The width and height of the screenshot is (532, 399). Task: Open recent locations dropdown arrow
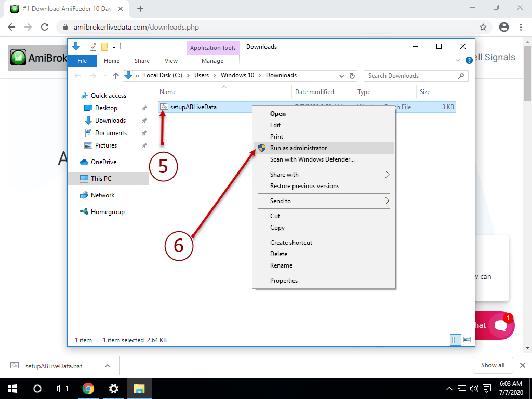point(105,76)
